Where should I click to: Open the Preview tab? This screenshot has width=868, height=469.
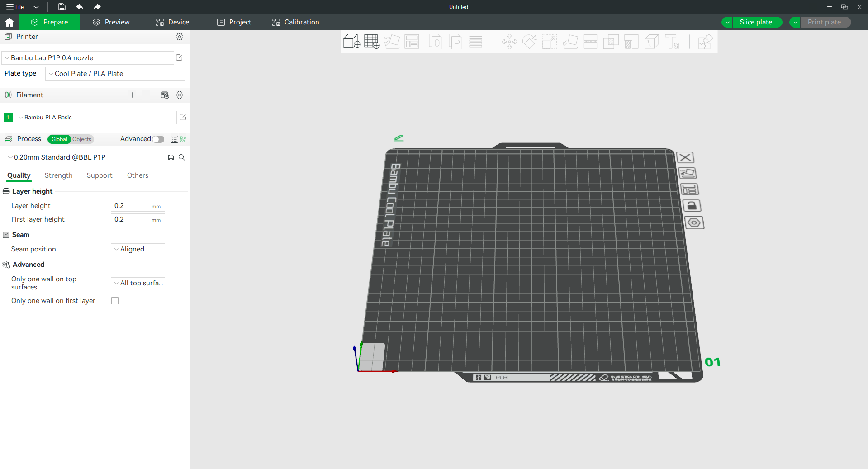tap(111, 22)
